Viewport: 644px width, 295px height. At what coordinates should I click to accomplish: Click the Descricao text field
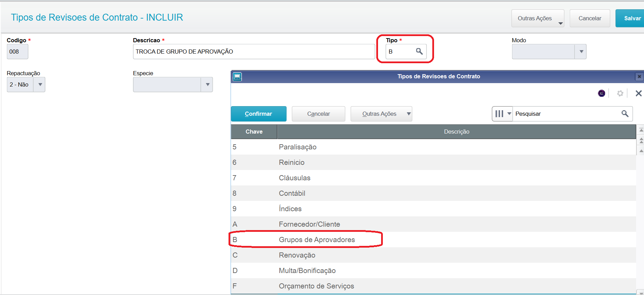[254, 52]
